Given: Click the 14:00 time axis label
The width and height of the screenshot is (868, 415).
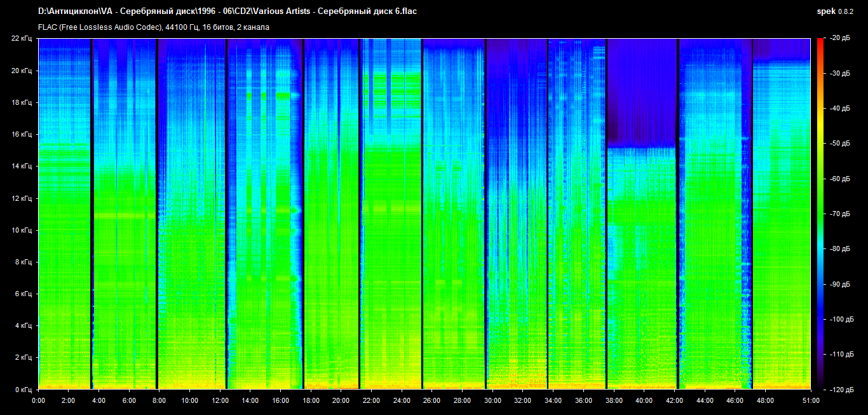Looking at the screenshot, I should point(250,400).
